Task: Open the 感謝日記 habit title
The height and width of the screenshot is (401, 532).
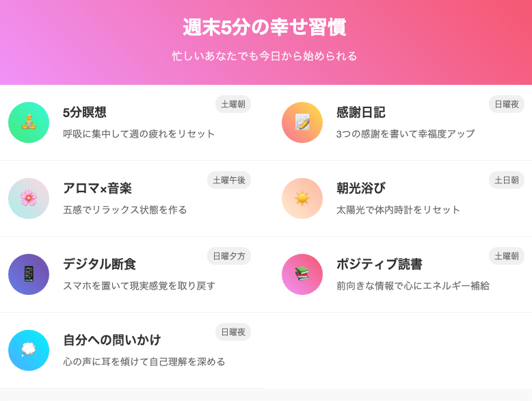Action: click(x=360, y=112)
